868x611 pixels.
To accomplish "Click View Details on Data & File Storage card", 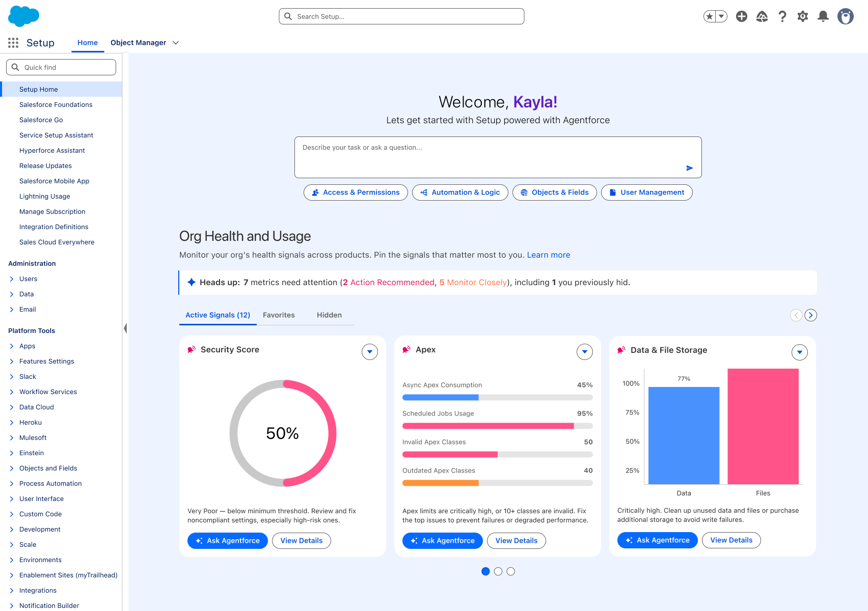I will (731, 540).
